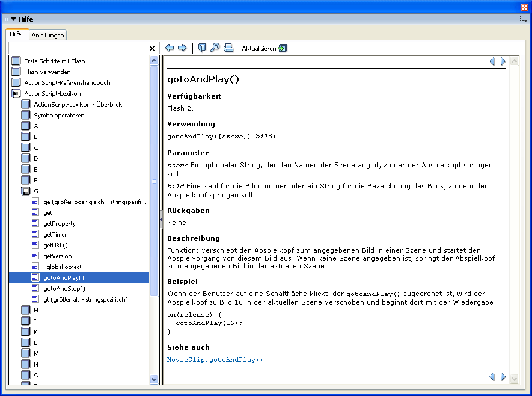Toggle the contents pane with the book icon

(x=203, y=48)
